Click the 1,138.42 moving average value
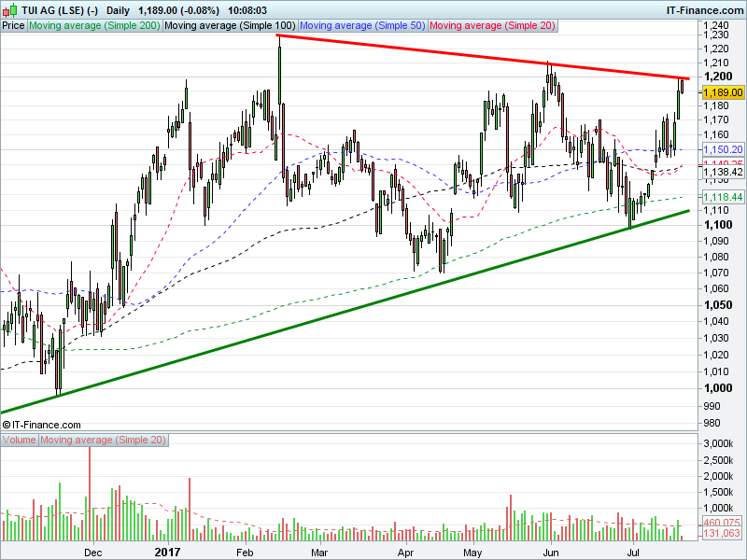Screen dimensions: 747x560 click(723, 172)
